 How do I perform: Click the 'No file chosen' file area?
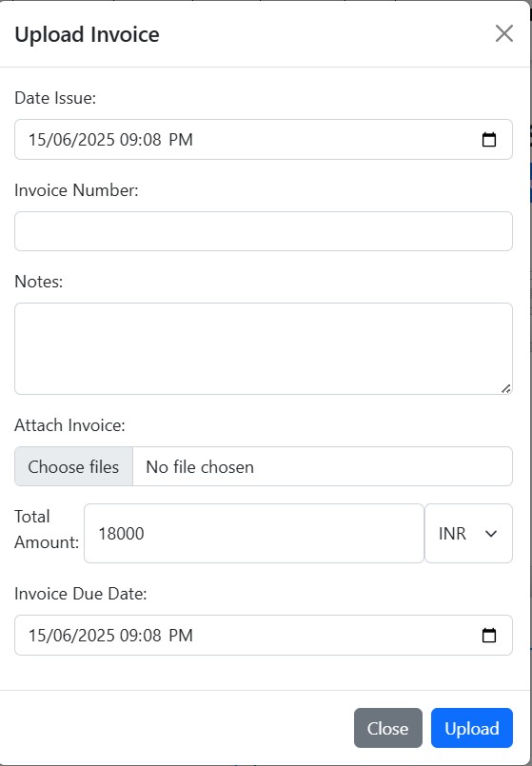click(323, 466)
